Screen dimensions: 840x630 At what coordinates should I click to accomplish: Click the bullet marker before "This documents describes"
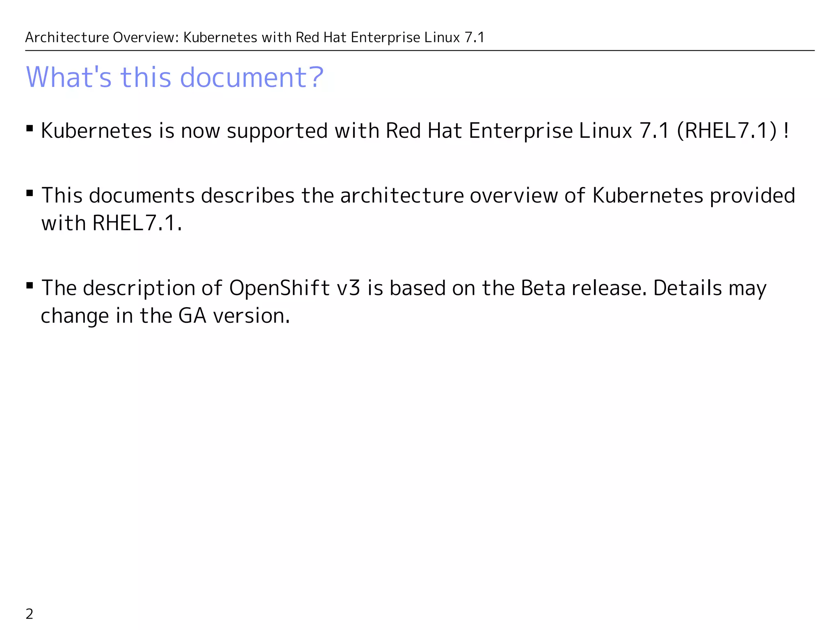click(30, 193)
